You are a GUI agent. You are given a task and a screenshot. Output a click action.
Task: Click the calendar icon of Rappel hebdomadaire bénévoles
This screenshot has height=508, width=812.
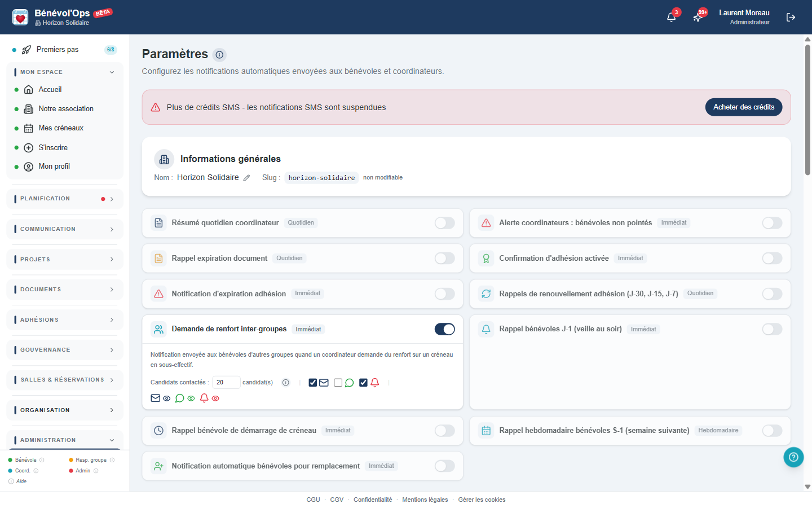click(486, 431)
